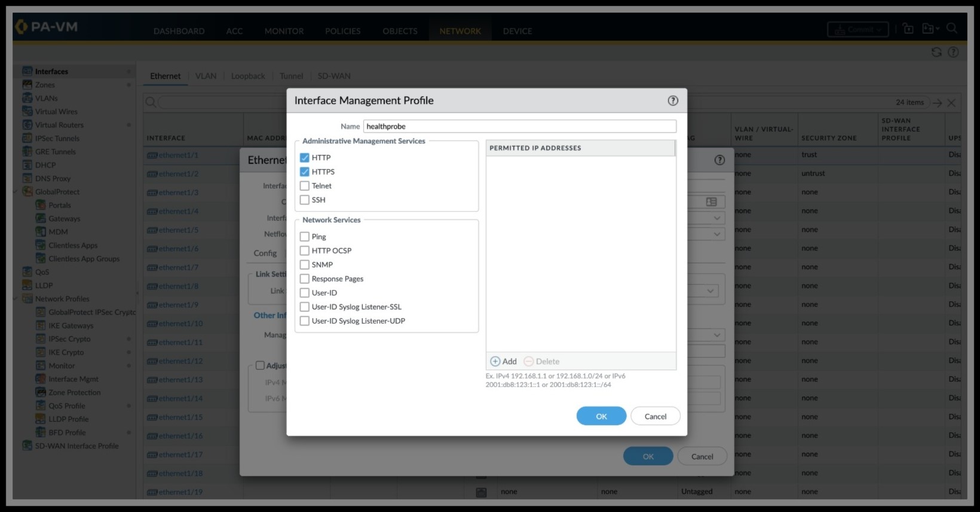Click the DNS Proxy sidebar icon
This screenshot has width=980, height=512.
[x=27, y=178]
